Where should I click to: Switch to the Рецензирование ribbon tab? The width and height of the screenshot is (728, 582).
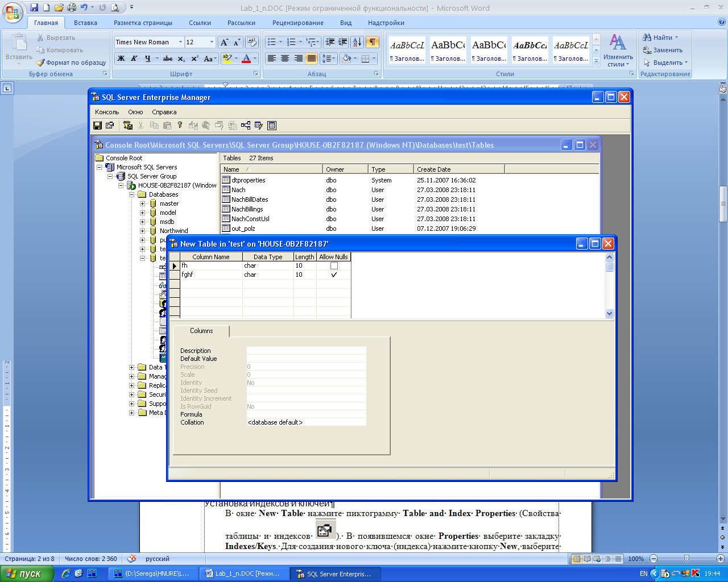(x=298, y=23)
